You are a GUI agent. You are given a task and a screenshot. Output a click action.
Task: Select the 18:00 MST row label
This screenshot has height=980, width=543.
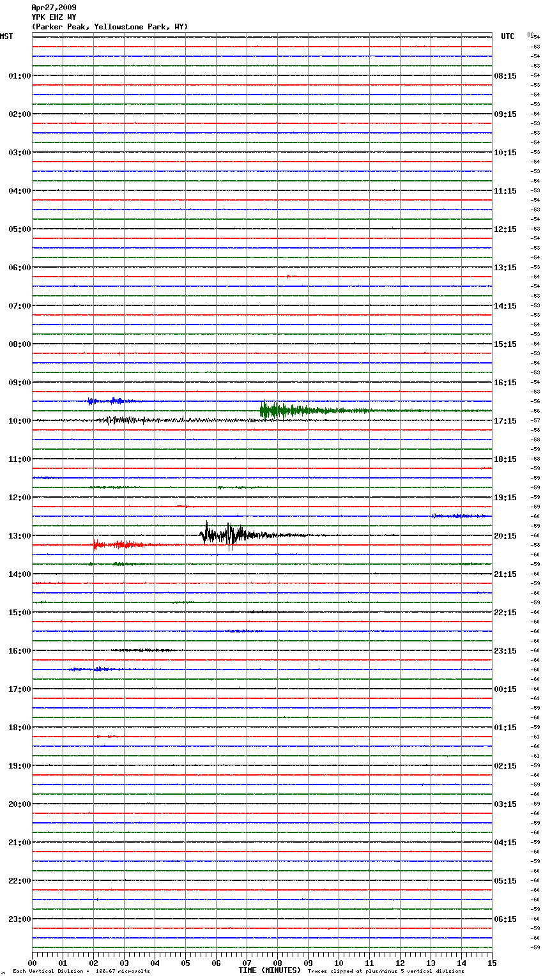(20, 728)
